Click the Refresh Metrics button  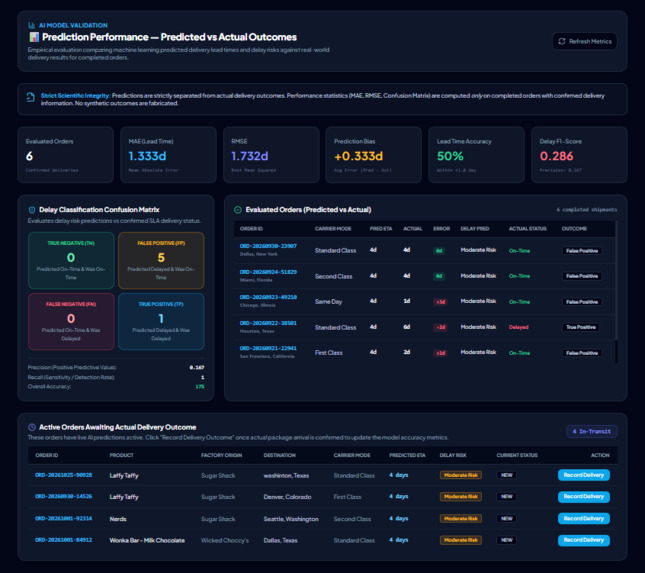pos(585,41)
